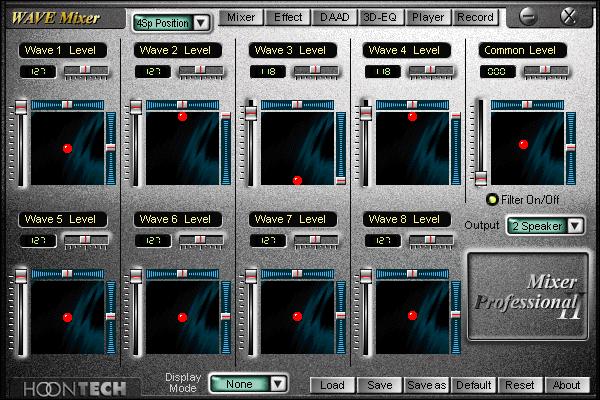Screen dimensions: 600x400
Task: Switch to the 3D-EQ tab
Action: [x=380, y=18]
